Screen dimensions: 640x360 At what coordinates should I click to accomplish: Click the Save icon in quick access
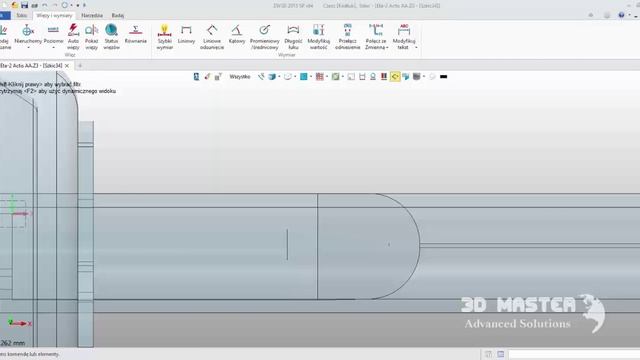click(24, 5)
